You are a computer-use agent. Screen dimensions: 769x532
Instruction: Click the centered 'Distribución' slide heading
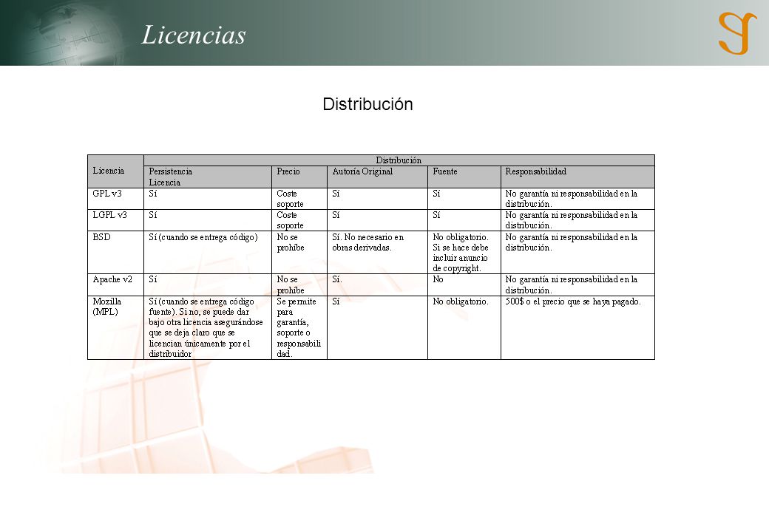tap(367, 104)
